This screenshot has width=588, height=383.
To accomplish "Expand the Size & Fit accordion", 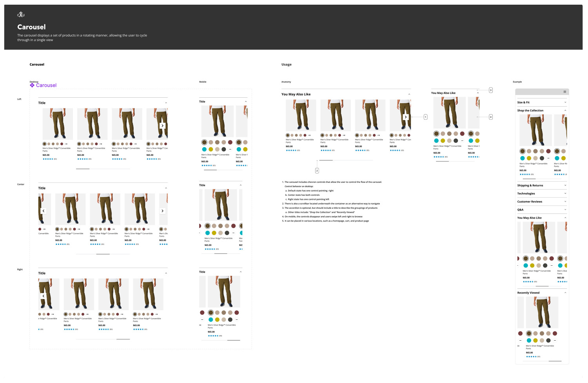I will (565, 102).
